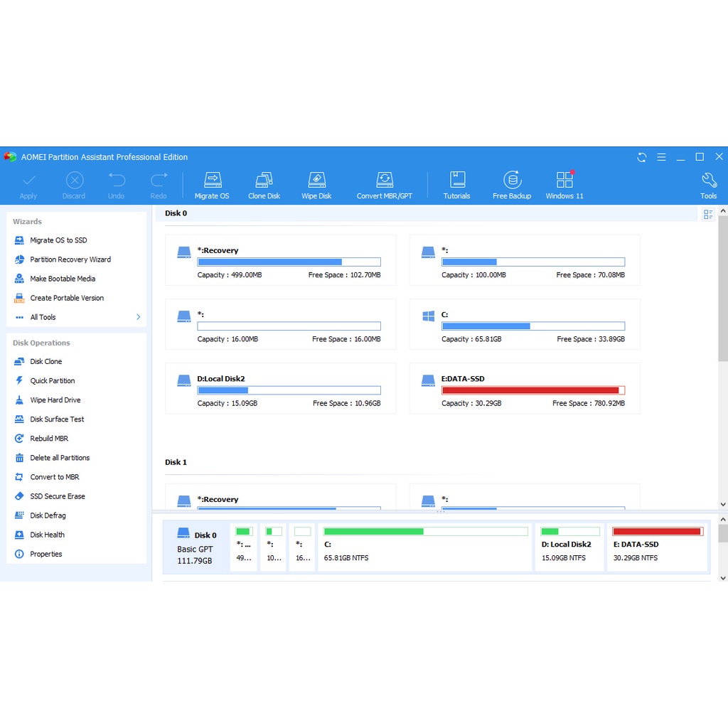This screenshot has width=728, height=728.
Task: Click partition list scrollbar up arrow
Action: [723, 210]
